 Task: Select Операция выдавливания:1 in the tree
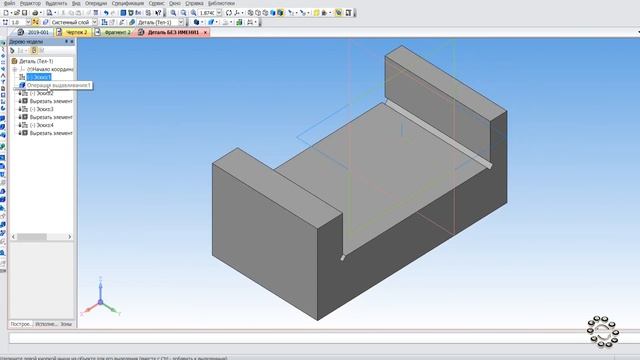point(58,85)
